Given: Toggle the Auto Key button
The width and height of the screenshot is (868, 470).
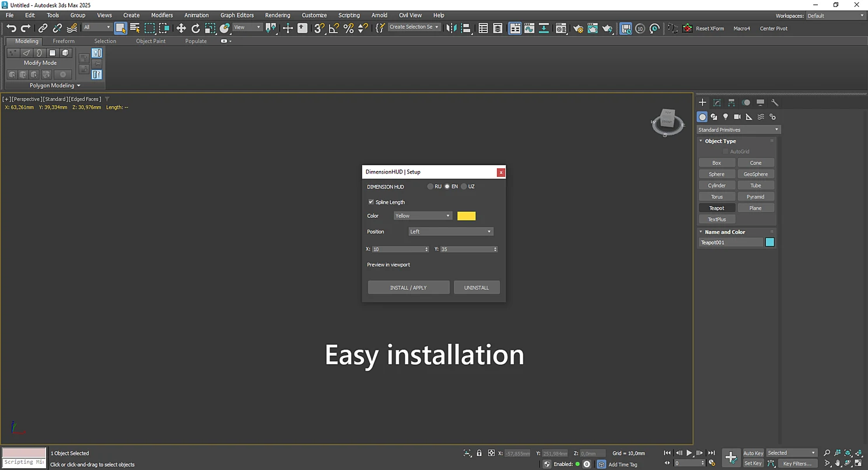Looking at the screenshot, I should 753,453.
